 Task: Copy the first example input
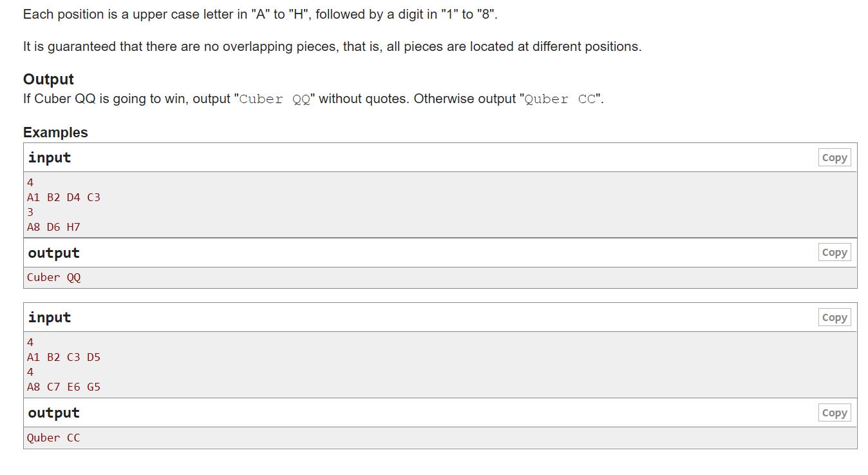click(x=834, y=158)
